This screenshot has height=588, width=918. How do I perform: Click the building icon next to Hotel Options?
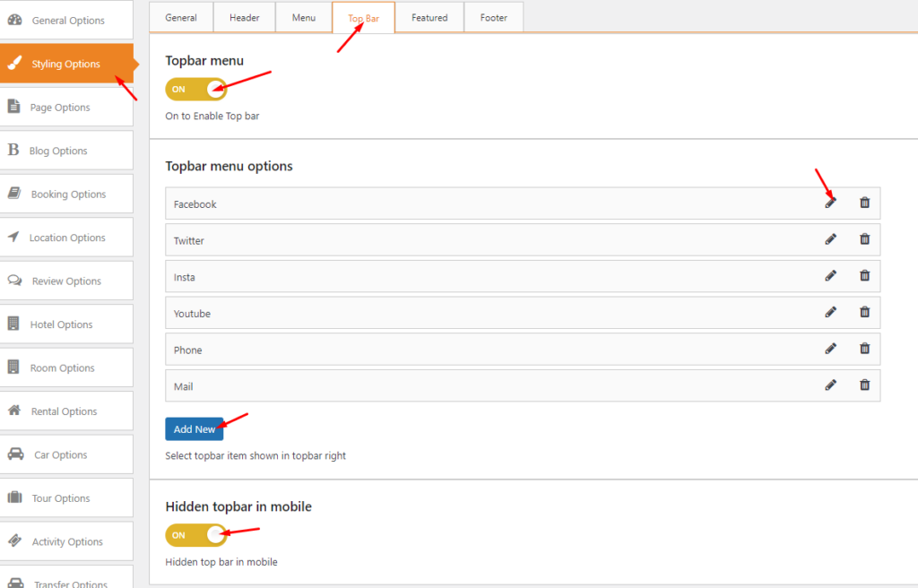tap(16, 324)
